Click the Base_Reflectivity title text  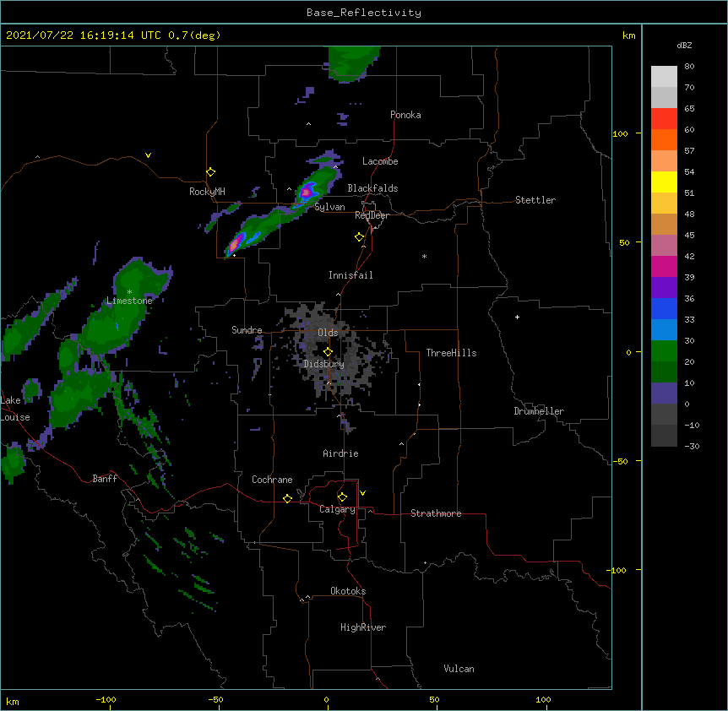click(364, 13)
